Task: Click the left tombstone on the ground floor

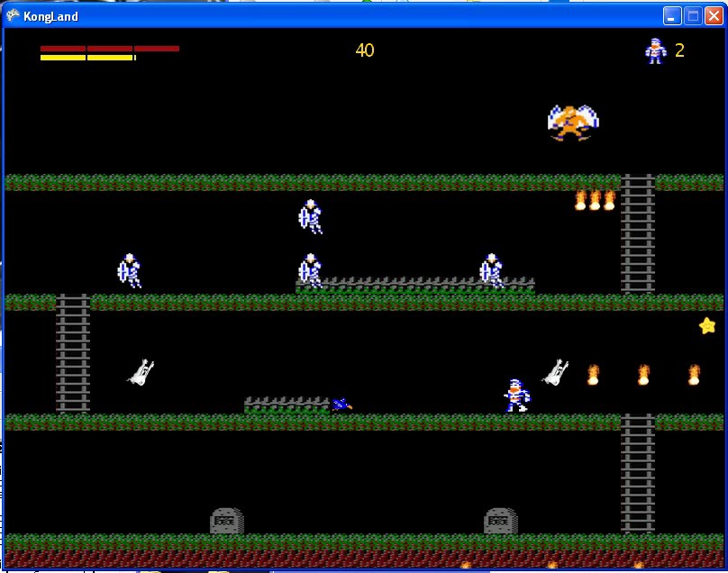Action: (226, 521)
